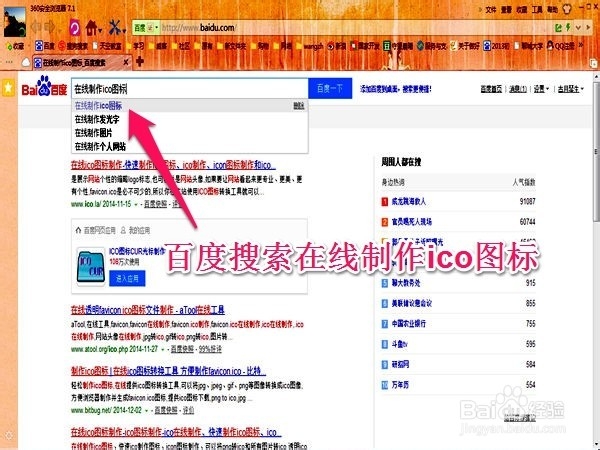Image resolution: width=600 pixels, height=450 pixels.
Task: Open the 百度首页 link
Action: point(491,89)
